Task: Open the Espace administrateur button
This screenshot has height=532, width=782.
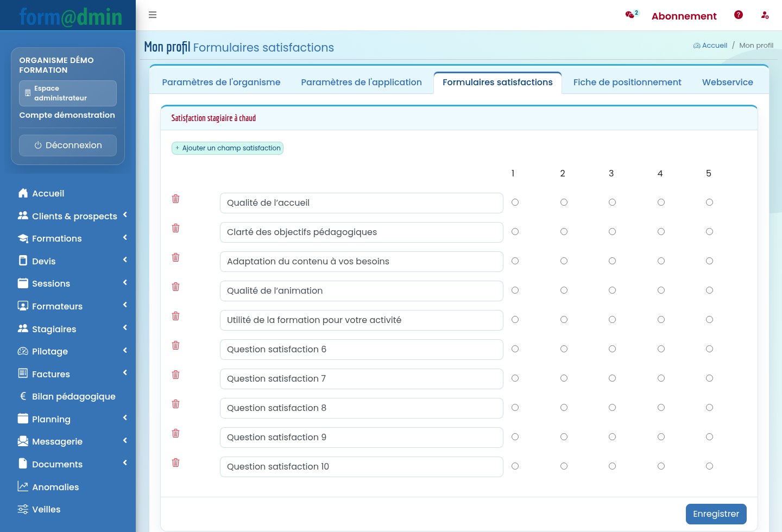Action: point(68,93)
